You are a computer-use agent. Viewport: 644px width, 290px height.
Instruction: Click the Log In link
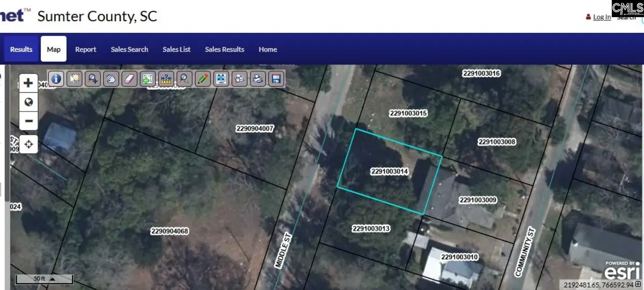(602, 17)
